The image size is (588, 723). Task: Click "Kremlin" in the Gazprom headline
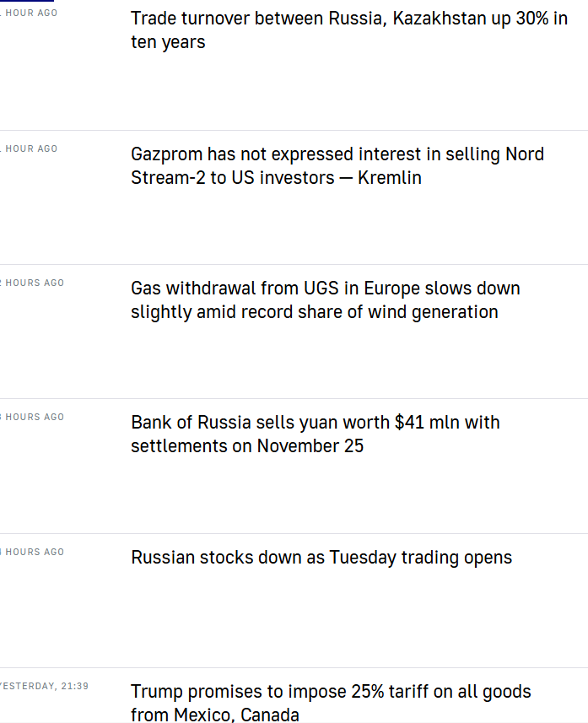click(390, 178)
